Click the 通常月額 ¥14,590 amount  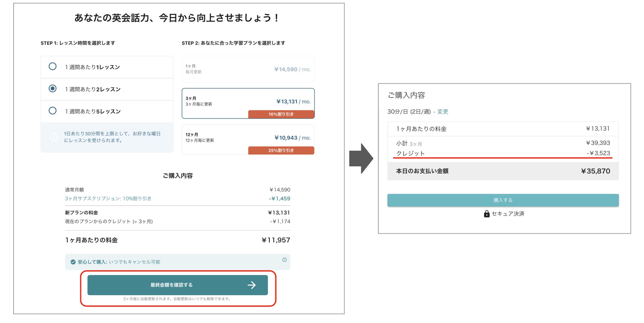pyautogui.click(x=280, y=190)
